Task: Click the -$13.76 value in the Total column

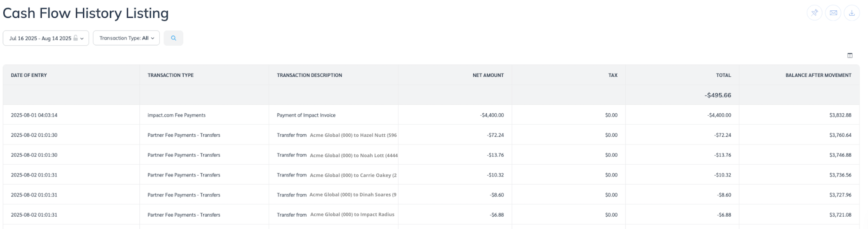Action: coord(722,155)
